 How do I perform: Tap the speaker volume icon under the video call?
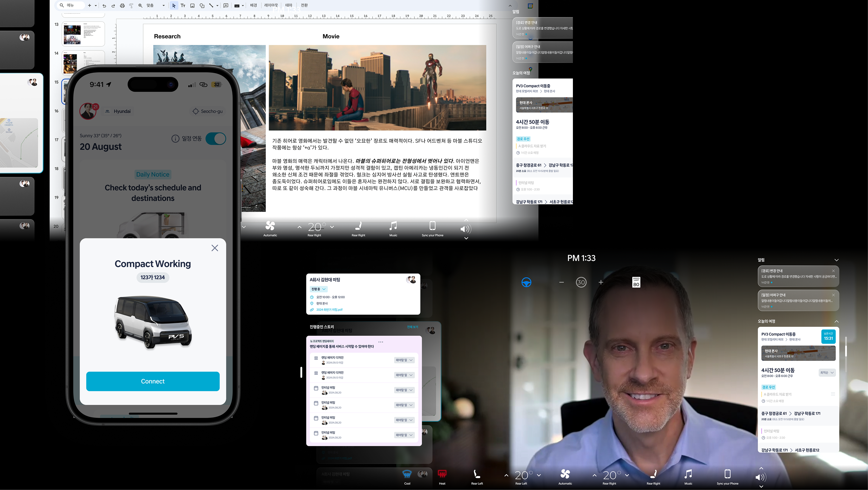click(x=761, y=477)
